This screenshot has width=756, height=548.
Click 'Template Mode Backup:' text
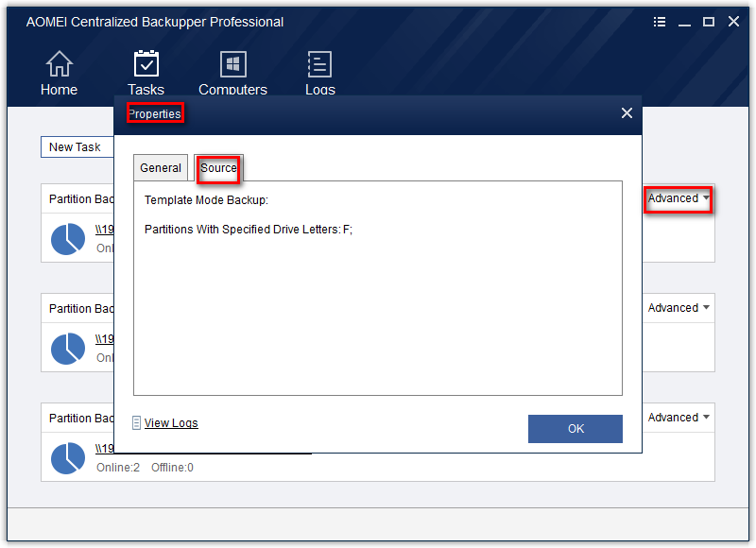[x=206, y=200]
